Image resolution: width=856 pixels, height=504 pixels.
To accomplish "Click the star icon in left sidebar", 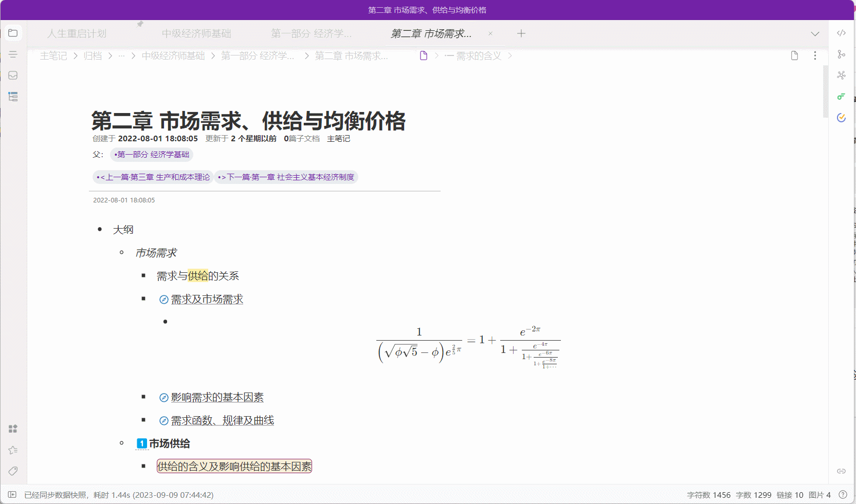I will (x=13, y=450).
